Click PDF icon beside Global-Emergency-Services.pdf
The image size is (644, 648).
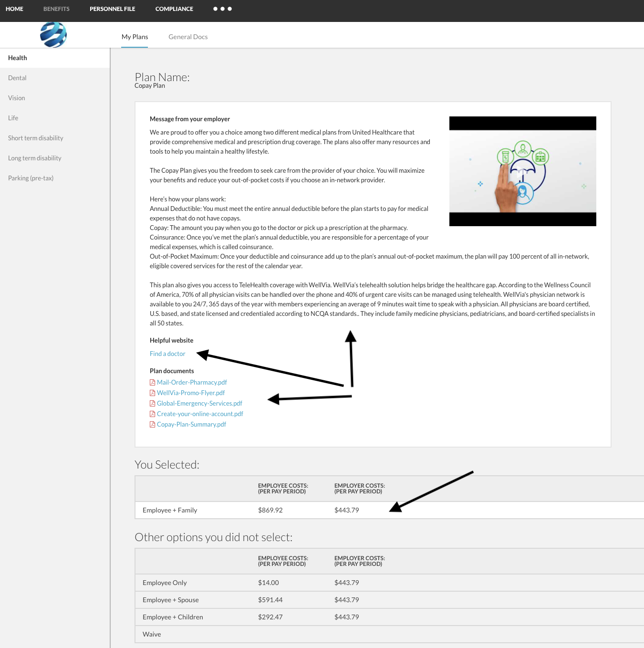153,403
